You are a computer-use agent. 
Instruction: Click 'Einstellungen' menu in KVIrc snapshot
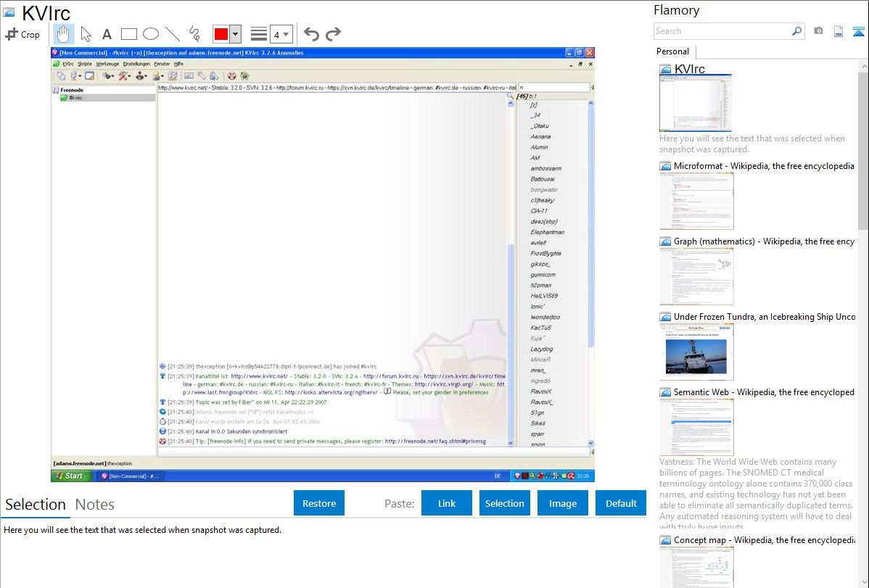point(136,64)
